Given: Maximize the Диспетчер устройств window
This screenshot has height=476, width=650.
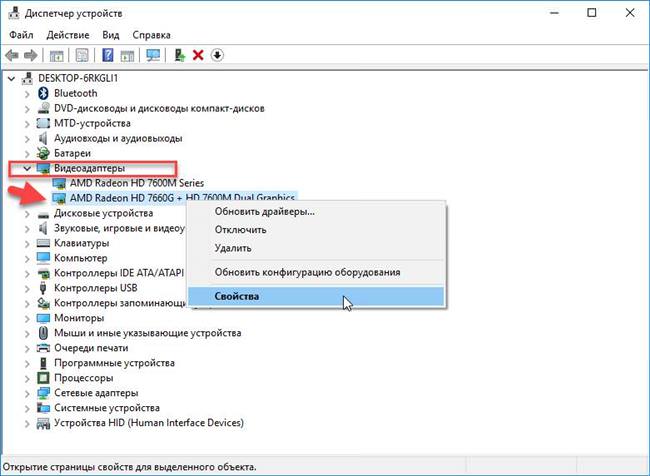Looking at the screenshot, I should [x=592, y=13].
